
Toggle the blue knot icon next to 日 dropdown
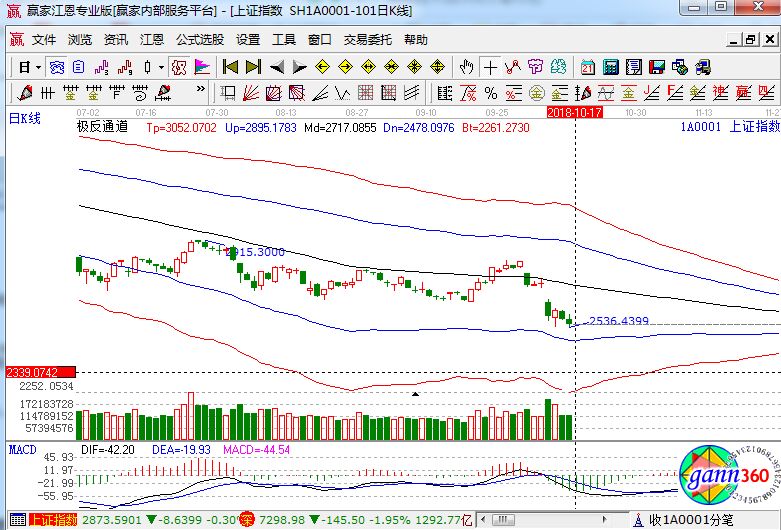57,67
